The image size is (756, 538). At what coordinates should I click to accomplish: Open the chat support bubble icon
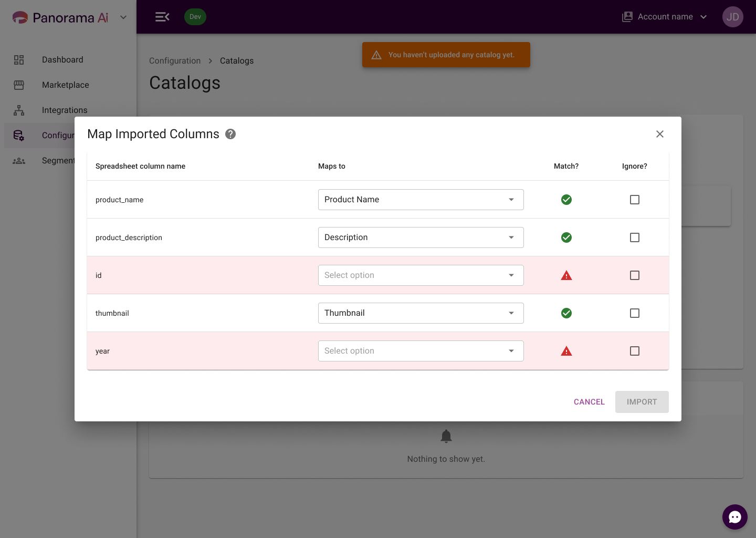(735, 517)
